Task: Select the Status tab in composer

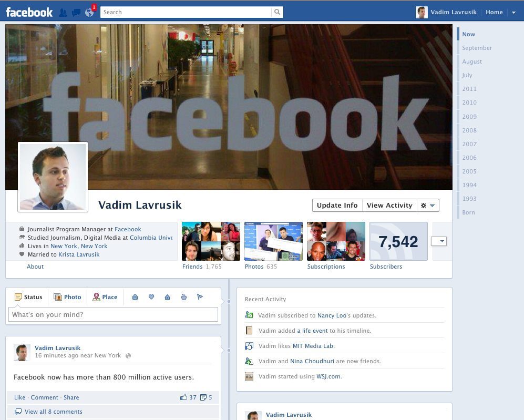Action: pos(28,297)
